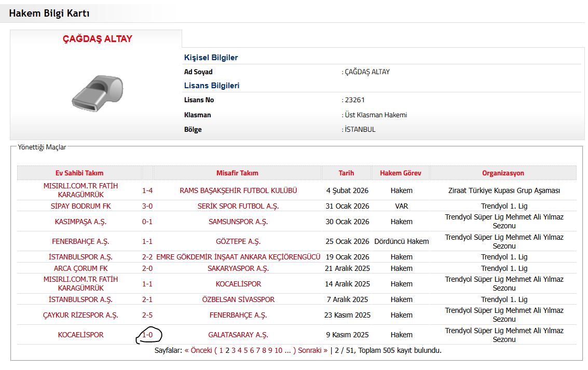Open FENERBAHÇE A.Ş. away team link
Screen dimensions: 588x370
coord(238,315)
